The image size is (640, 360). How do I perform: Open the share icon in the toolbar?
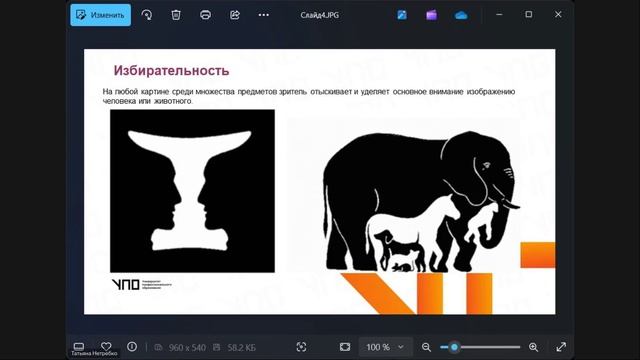click(x=235, y=15)
